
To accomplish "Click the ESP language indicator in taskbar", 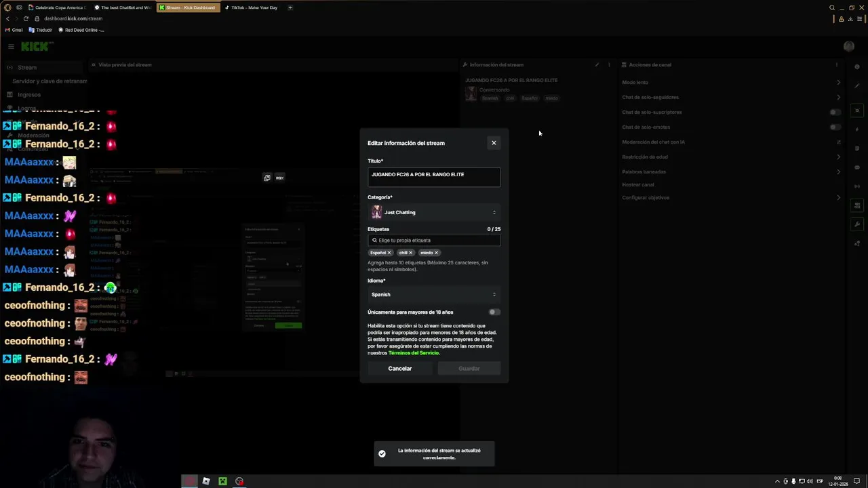I will coord(820,481).
